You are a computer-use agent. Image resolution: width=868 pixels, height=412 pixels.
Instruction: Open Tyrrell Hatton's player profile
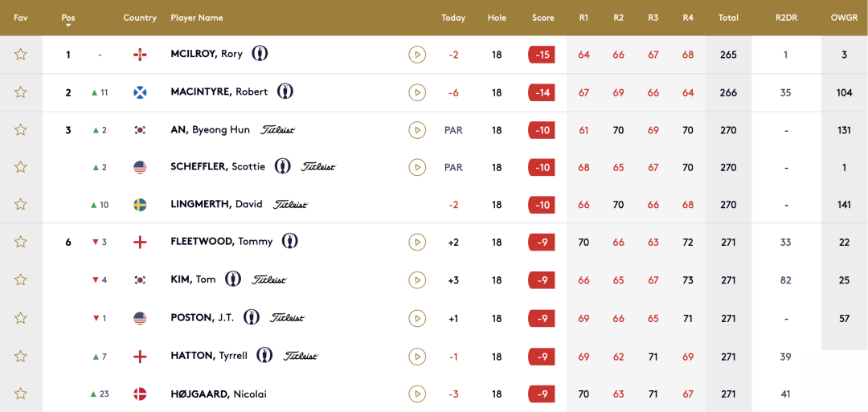(209, 356)
